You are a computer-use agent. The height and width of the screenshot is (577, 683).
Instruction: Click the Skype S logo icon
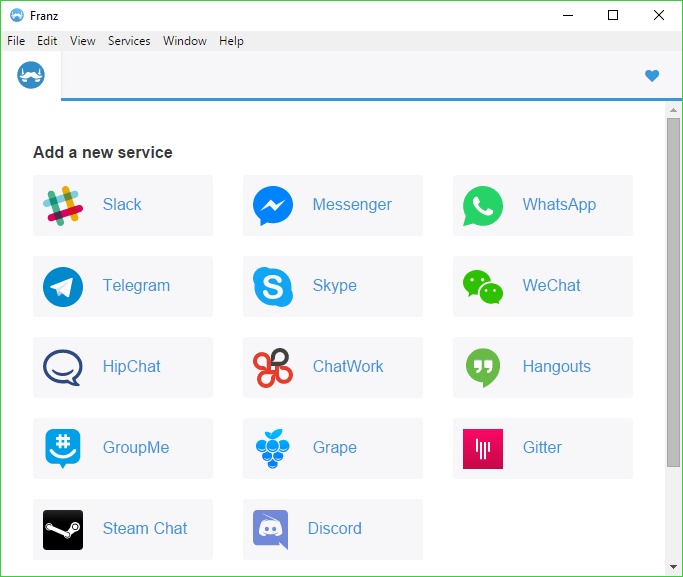(273, 287)
